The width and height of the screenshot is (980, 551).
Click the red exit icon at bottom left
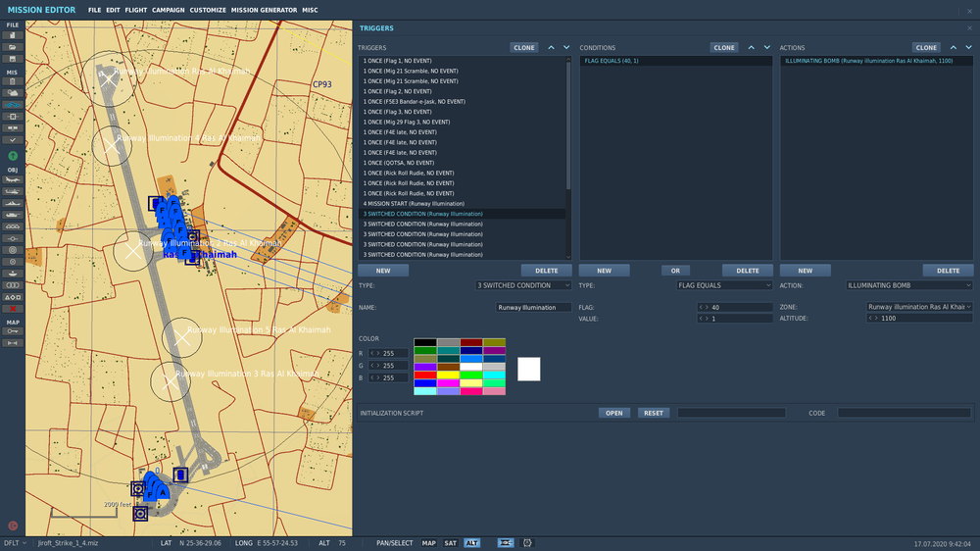coord(13,526)
